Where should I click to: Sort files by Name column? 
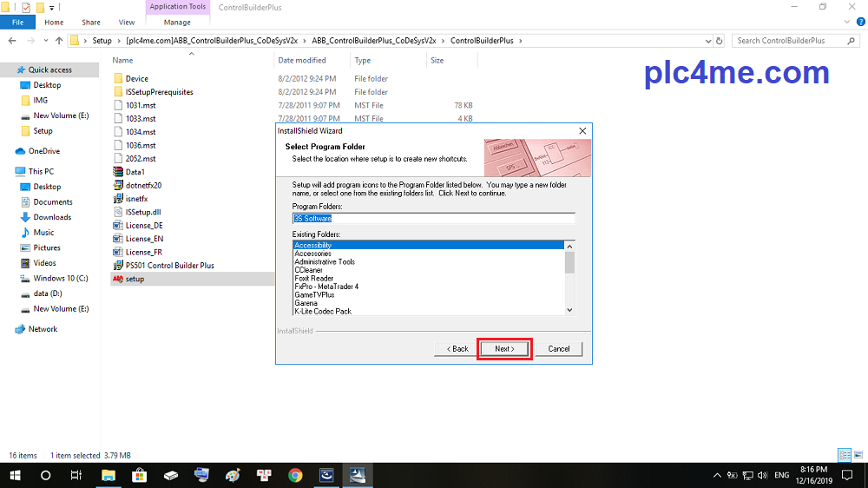122,60
